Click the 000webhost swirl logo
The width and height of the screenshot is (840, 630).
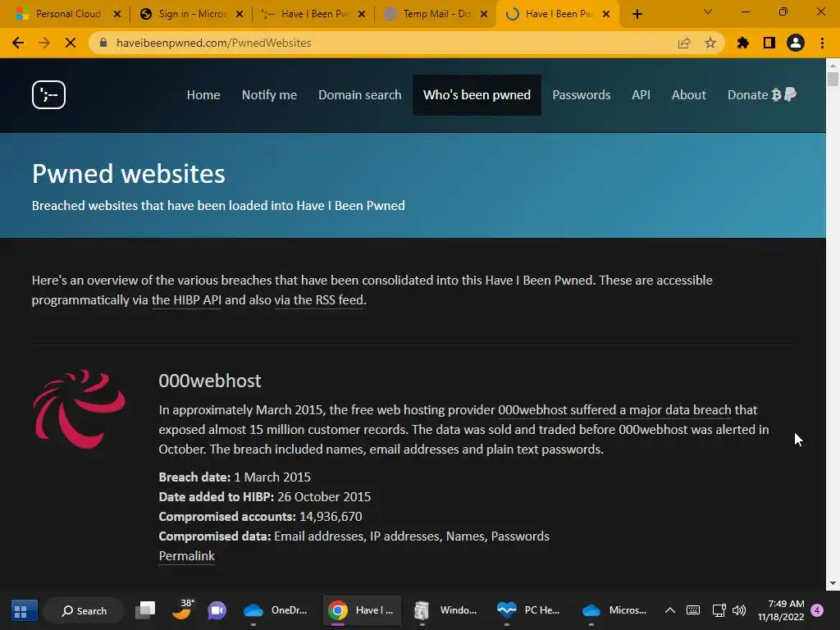point(80,409)
